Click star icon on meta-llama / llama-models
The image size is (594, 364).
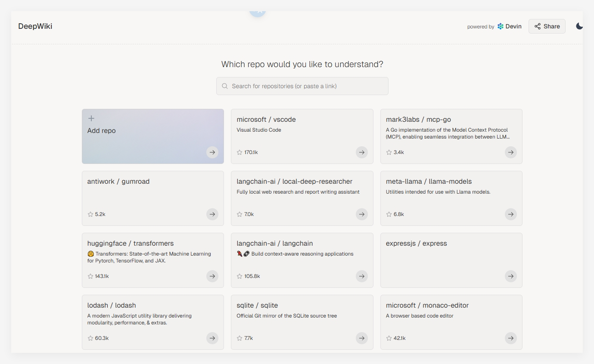click(x=389, y=214)
